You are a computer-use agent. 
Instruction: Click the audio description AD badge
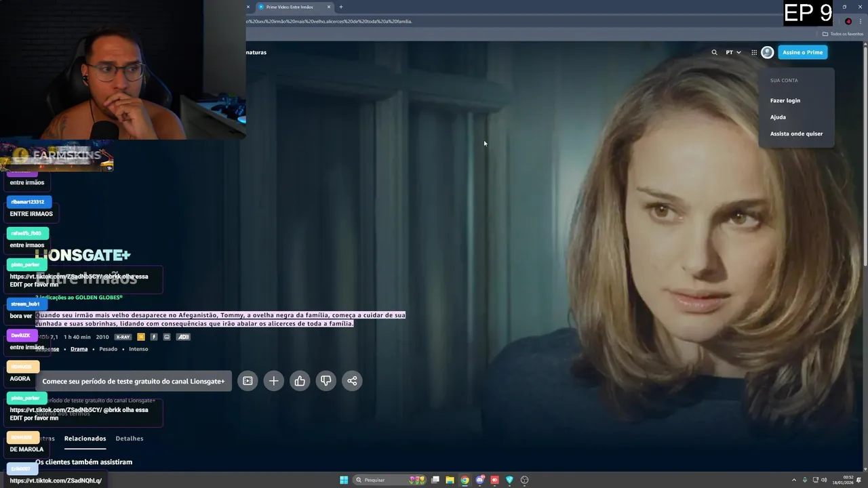tap(183, 337)
